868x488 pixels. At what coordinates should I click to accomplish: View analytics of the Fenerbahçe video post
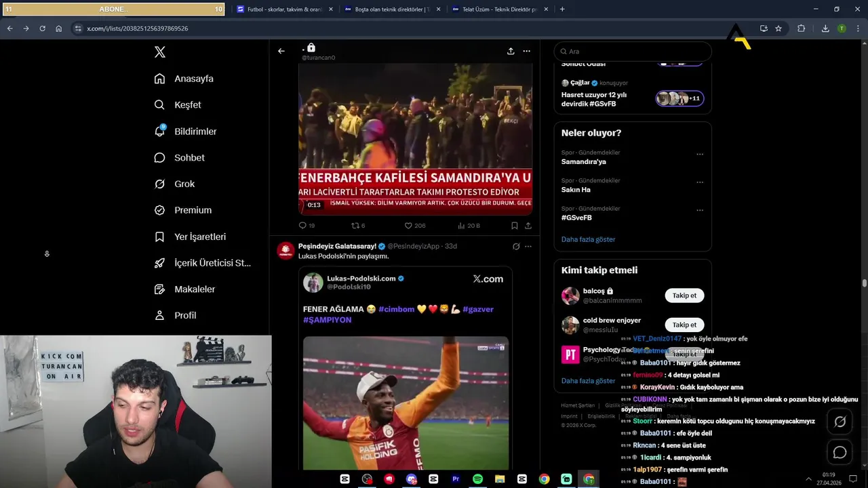pos(469,226)
